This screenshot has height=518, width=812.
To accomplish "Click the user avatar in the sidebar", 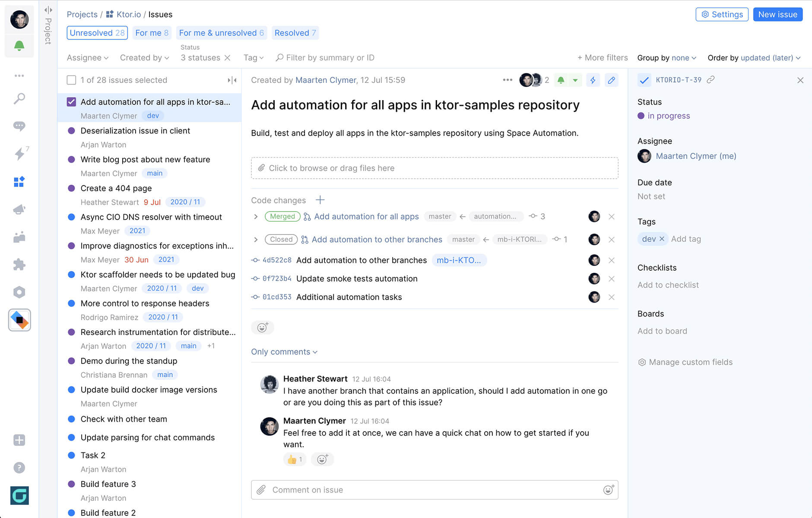I will [x=19, y=19].
